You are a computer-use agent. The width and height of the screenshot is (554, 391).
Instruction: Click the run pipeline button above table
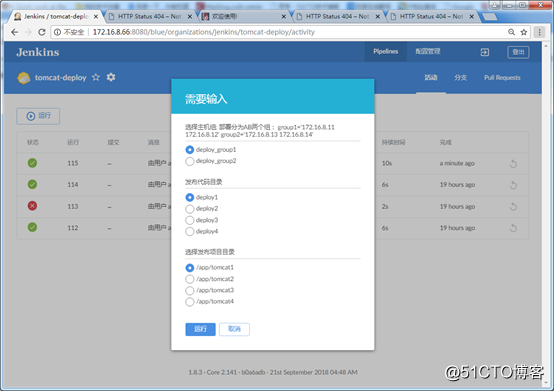coord(38,116)
